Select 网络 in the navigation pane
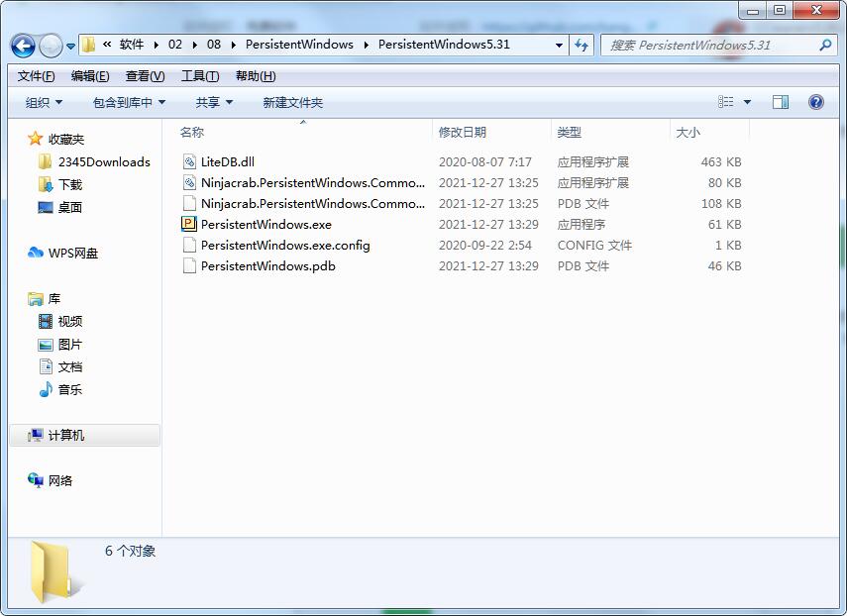Image resolution: width=847 pixels, height=616 pixels. [x=59, y=480]
